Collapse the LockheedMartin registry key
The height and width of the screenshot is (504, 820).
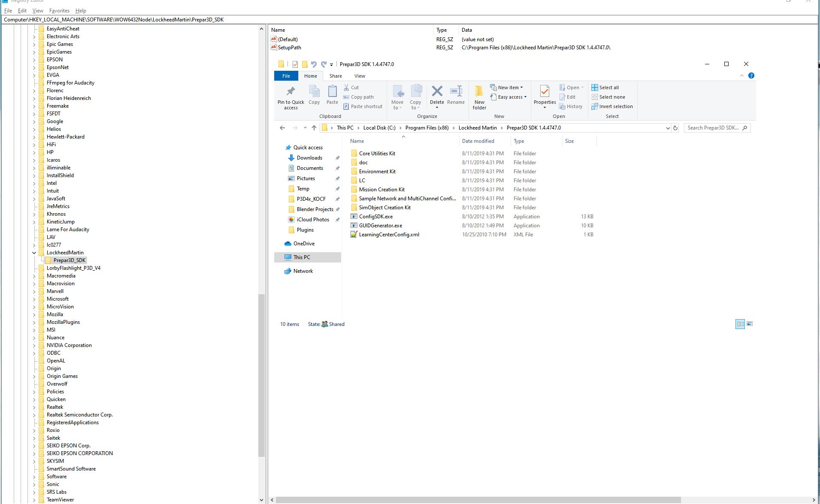(x=34, y=253)
